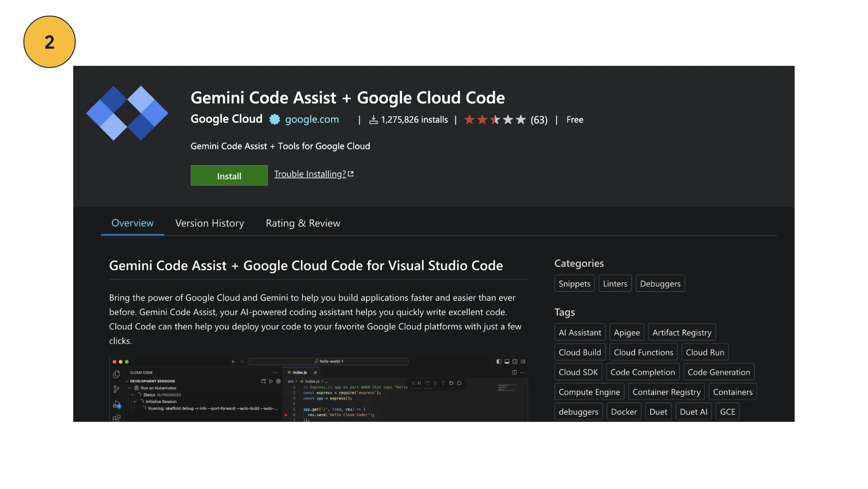Viewport: 868px width, 489px height.
Task: Click the Explorer icon in preview screenshot
Action: [116, 374]
